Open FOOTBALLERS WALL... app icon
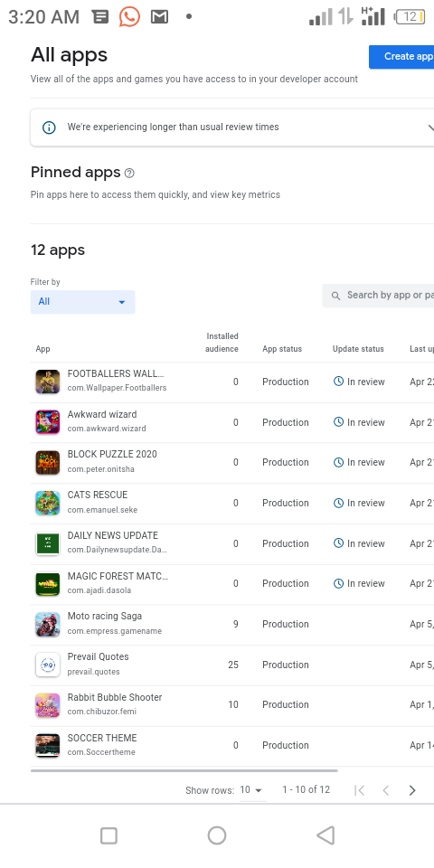The width and height of the screenshot is (434, 868). click(48, 382)
